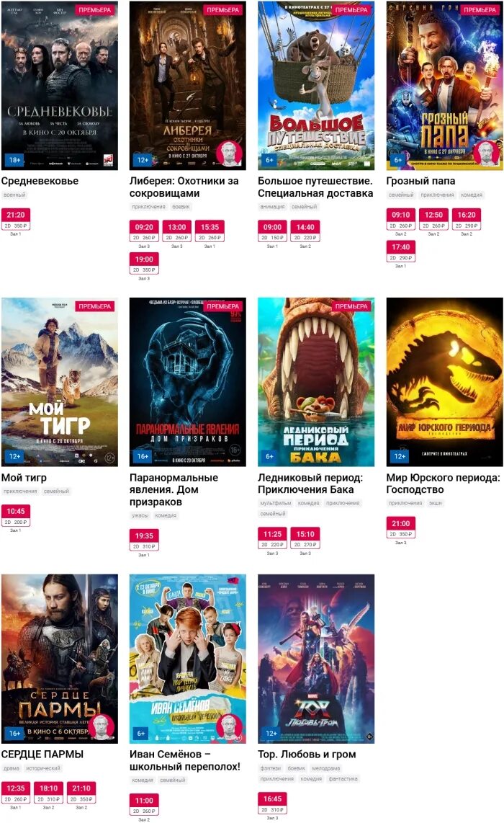Screen dimensions: 504x823
Task: Select the 10:45 Мой тигр showtime
Action: (16, 516)
